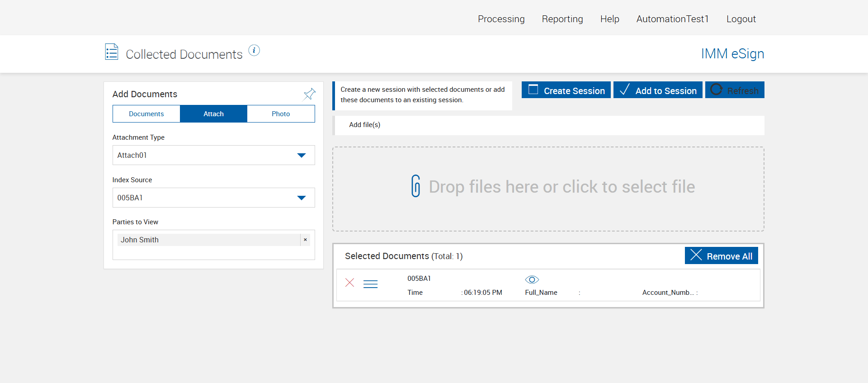The image size is (868, 383).
Task: Open the Processing menu
Action: click(x=501, y=19)
